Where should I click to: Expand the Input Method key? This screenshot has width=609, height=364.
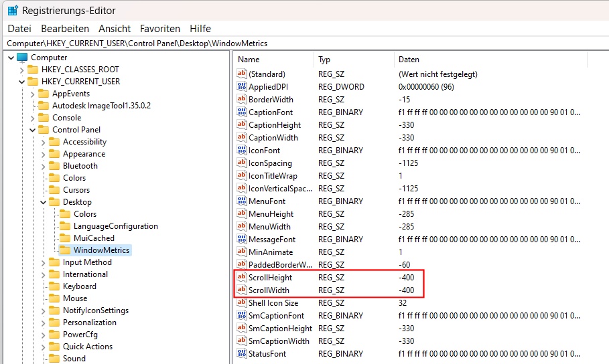pos(43,263)
